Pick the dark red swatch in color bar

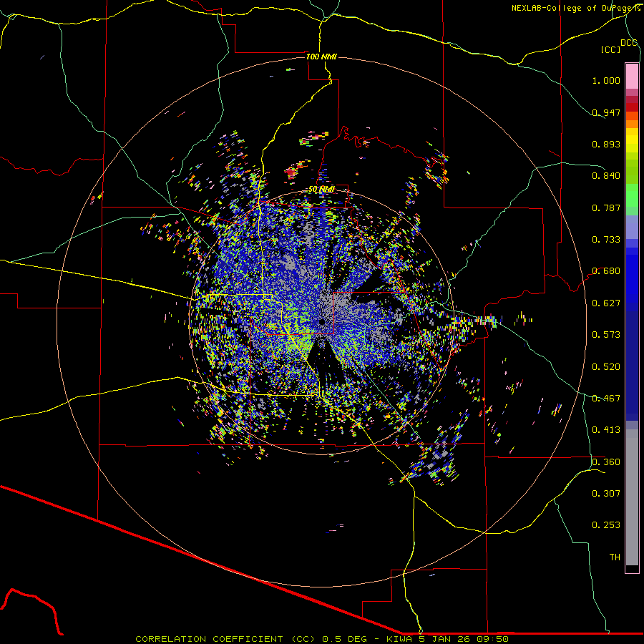632,107
